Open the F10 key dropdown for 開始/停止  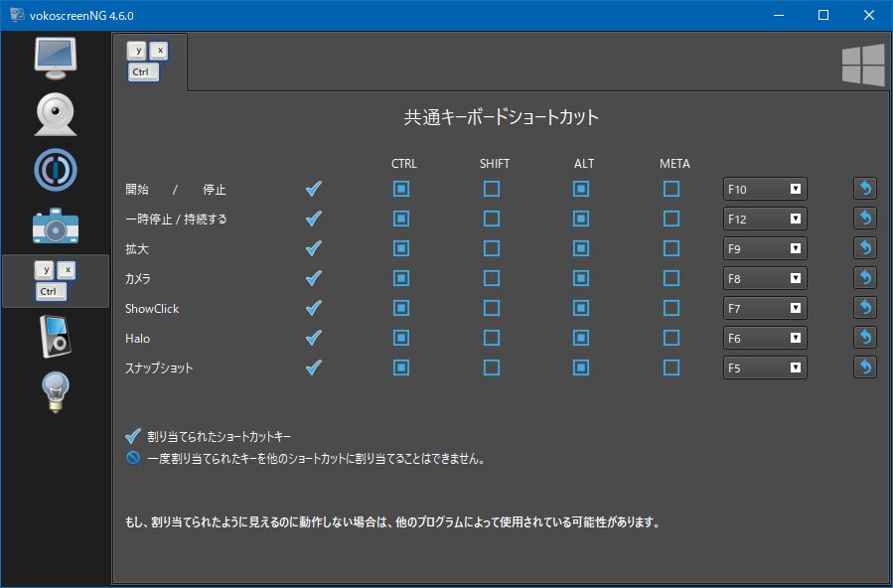(765, 189)
